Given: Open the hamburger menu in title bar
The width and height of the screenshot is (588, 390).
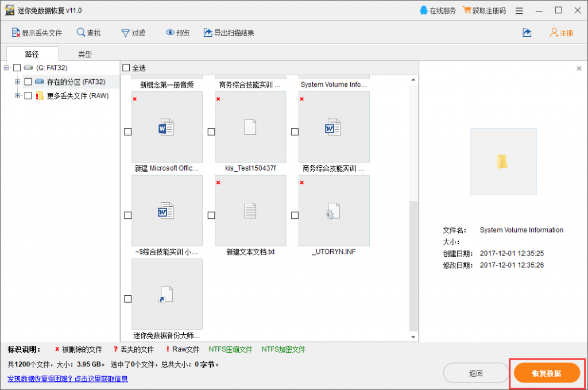Looking at the screenshot, I should (x=519, y=11).
